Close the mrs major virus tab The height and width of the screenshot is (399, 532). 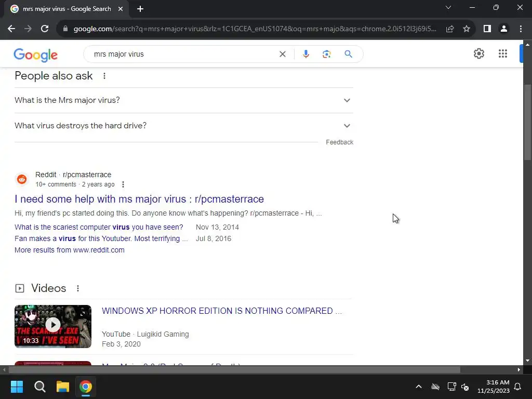(121, 9)
